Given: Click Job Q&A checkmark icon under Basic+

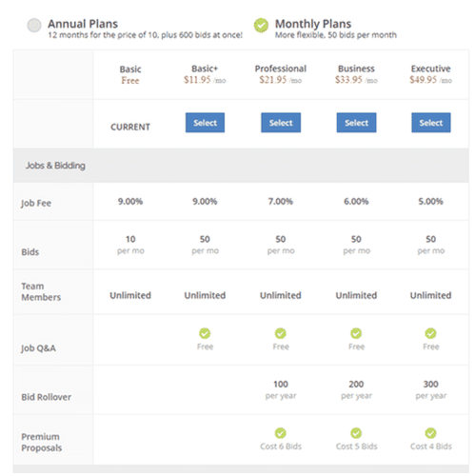Looking at the screenshot, I should [205, 333].
